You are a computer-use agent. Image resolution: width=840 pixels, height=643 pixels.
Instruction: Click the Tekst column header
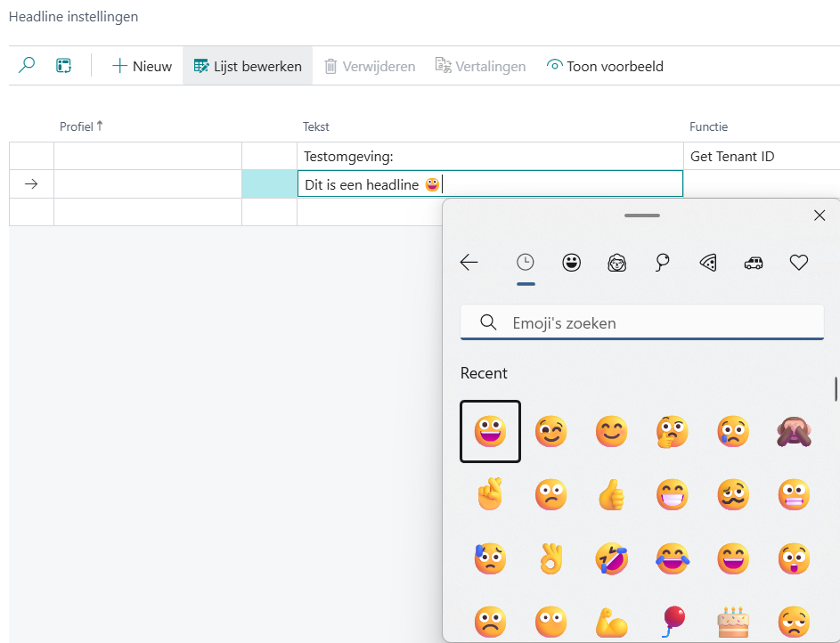point(316,126)
